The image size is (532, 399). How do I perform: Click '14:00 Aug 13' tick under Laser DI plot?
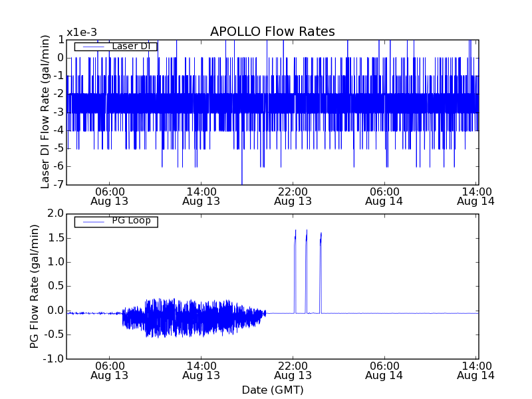(201, 197)
